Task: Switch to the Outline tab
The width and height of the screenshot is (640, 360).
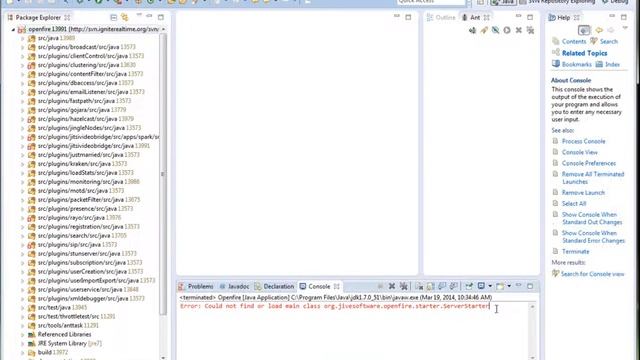Action: click(x=441, y=18)
